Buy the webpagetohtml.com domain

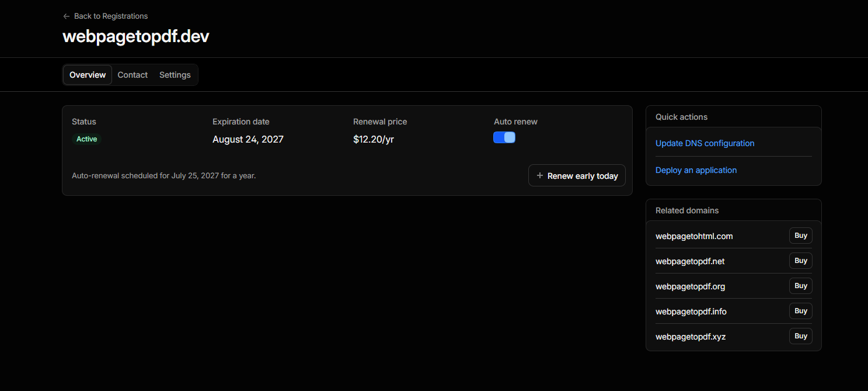pos(801,236)
